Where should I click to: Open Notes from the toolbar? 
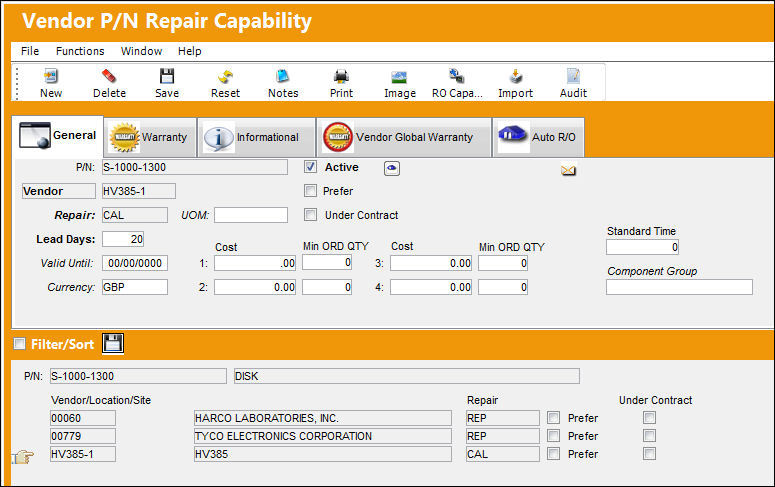283,83
